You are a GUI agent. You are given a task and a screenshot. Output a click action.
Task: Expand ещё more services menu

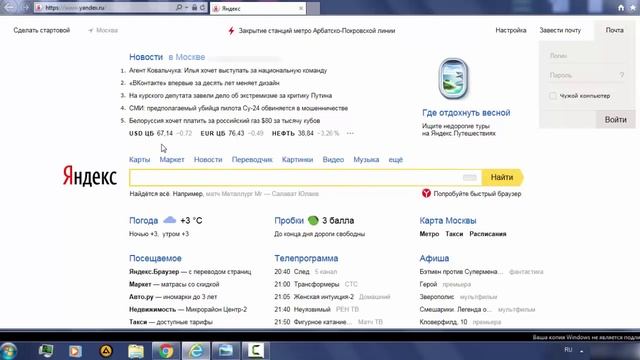(x=396, y=160)
